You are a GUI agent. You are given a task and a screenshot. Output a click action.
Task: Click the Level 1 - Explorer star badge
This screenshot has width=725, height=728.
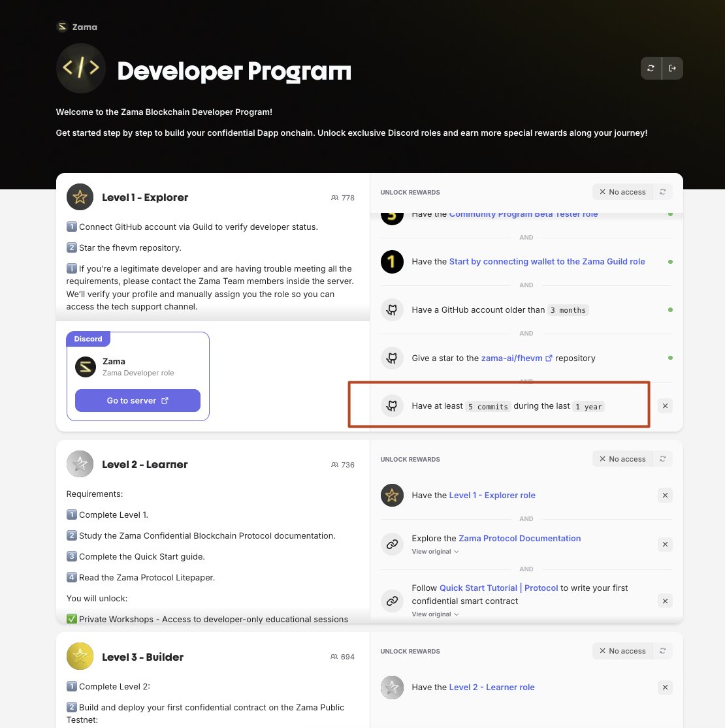[80, 197]
